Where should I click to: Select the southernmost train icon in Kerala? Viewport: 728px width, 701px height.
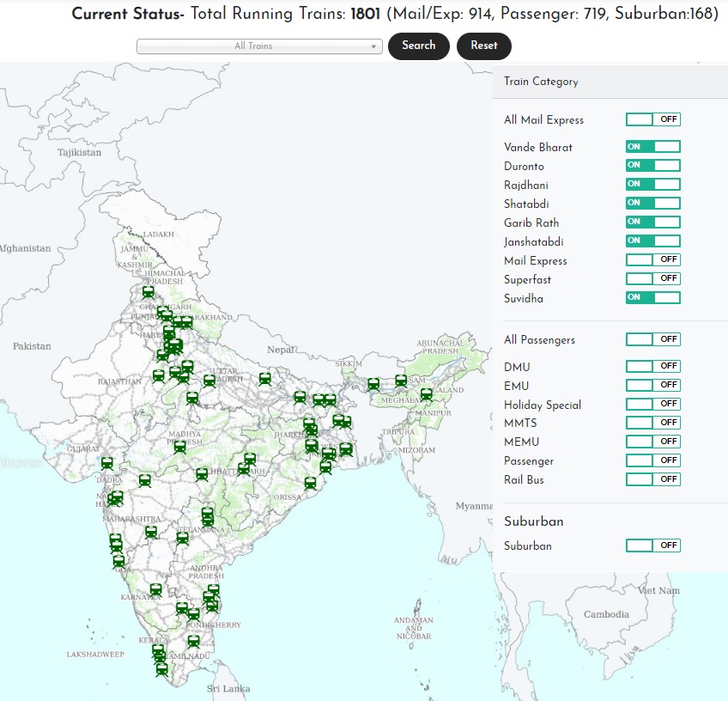[162, 670]
